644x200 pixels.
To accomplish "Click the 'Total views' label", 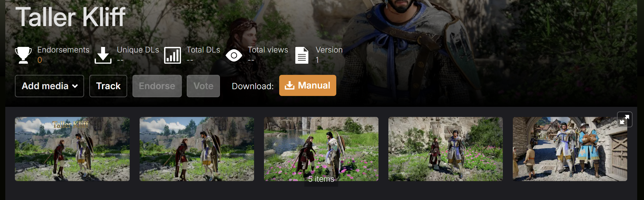I will [x=268, y=50].
